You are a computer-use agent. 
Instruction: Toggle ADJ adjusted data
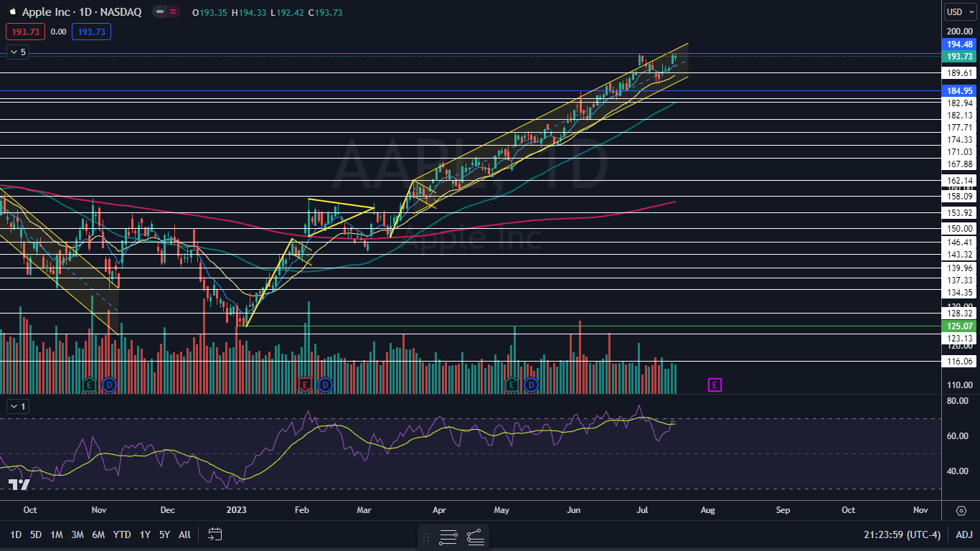click(x=964, y=534)
